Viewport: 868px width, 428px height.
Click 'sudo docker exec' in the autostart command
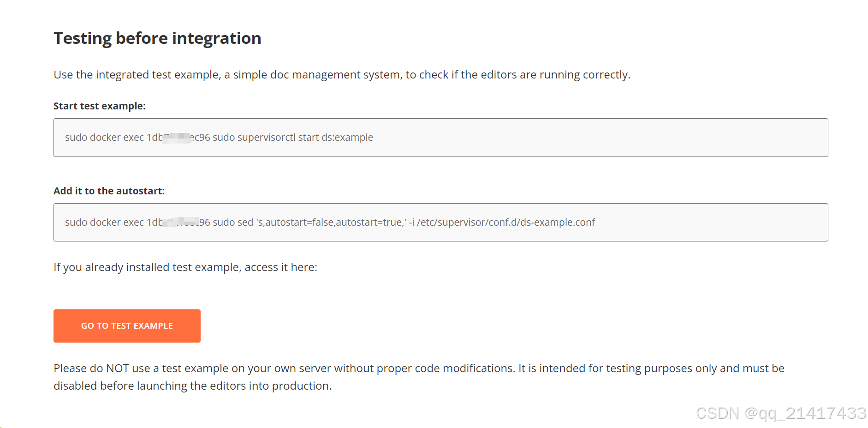104,223
